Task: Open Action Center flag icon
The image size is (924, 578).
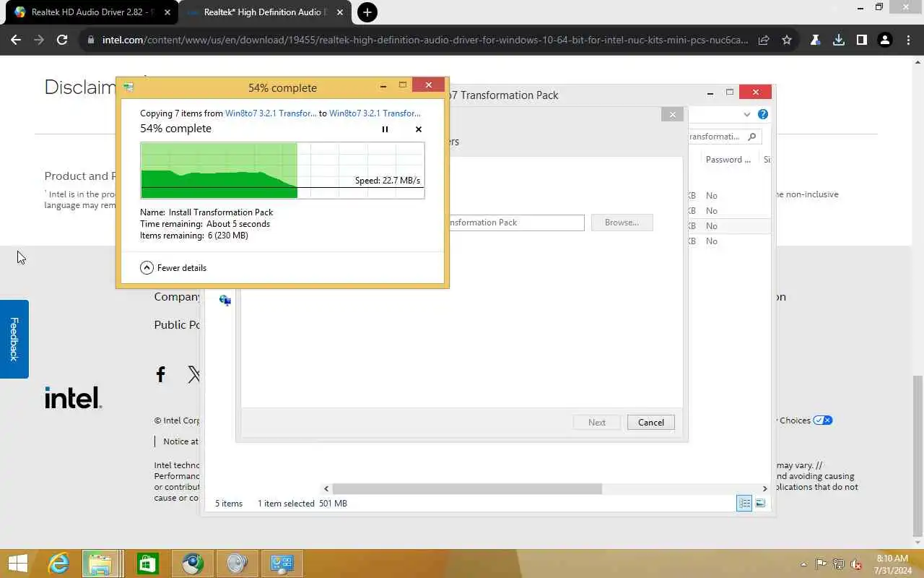Action: [821, 564]
